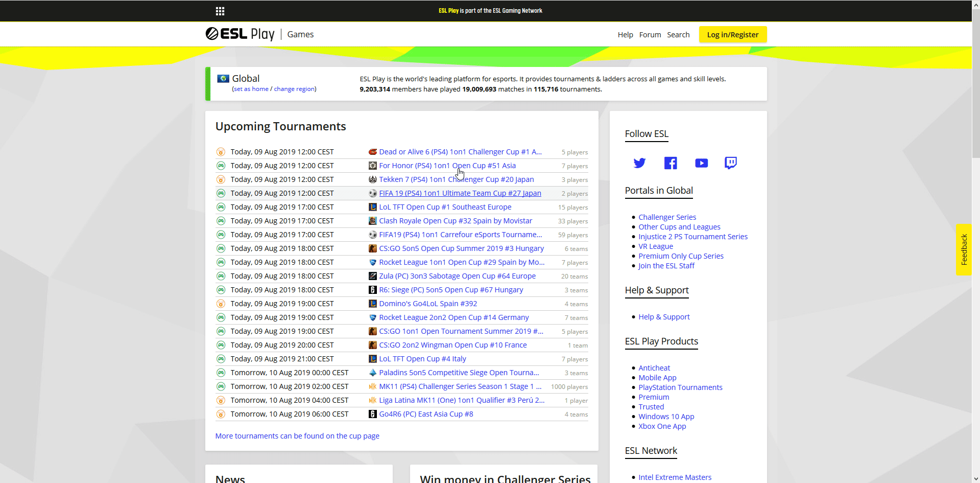Open the Trusted product link
Viewport: 980px width, 483px height.
651,407
